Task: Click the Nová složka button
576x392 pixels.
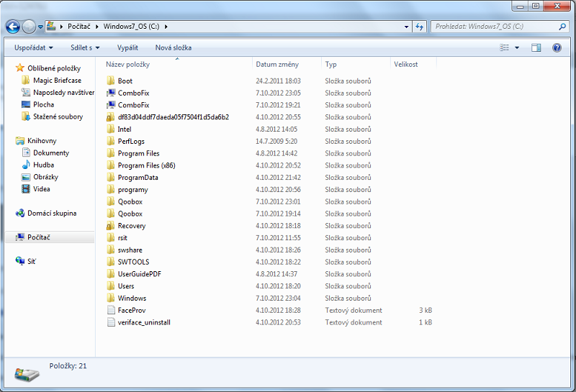Action: [x=173, y=47]
